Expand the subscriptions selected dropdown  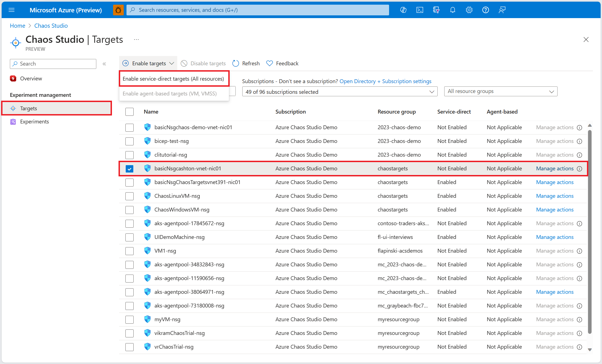point(339,92)
